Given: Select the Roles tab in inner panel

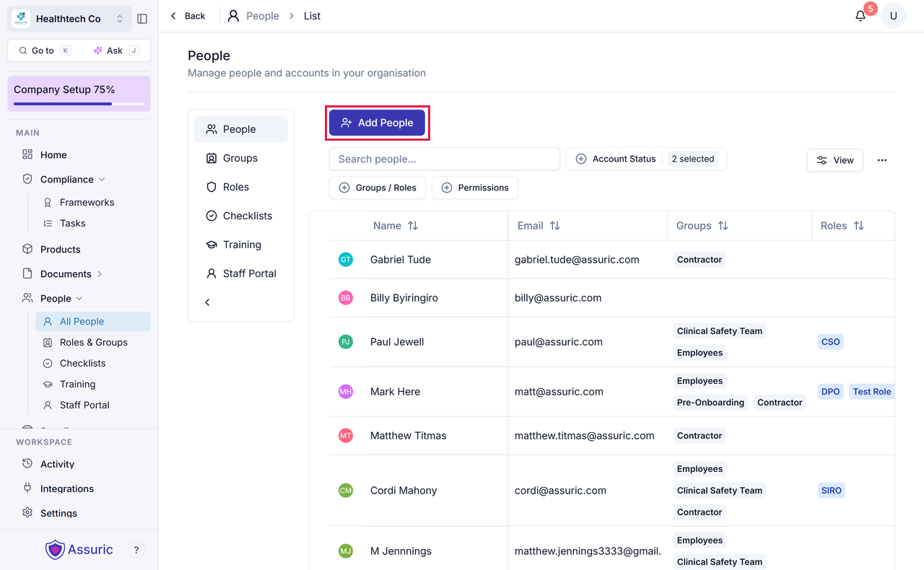Looking at the screenshot, I should click(240, 187).
